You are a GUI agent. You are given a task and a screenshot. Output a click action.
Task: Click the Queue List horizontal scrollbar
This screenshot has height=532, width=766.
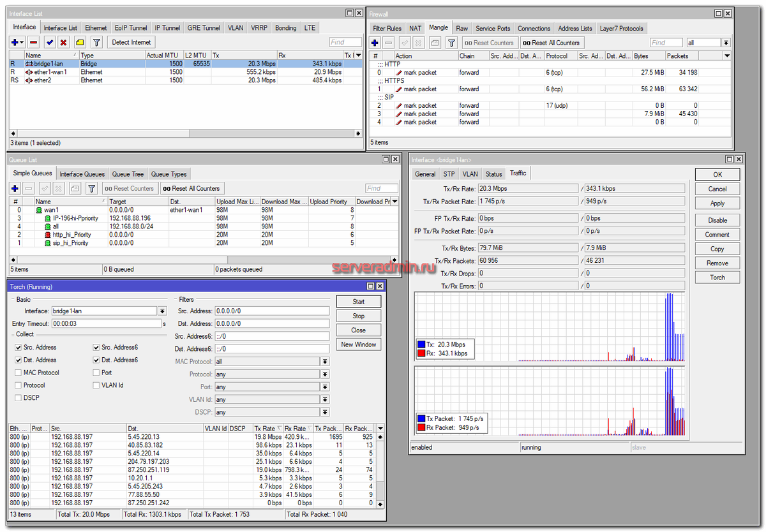tap(204, 259)
